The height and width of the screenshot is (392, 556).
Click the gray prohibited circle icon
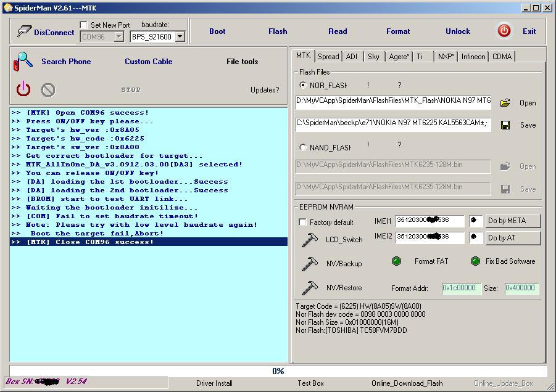tap(48, 90)
